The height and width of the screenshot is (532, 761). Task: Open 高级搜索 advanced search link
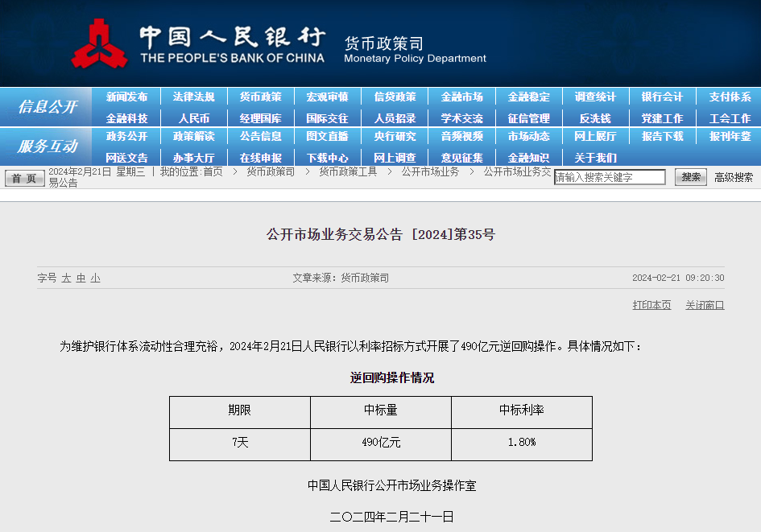pos(734,177)
